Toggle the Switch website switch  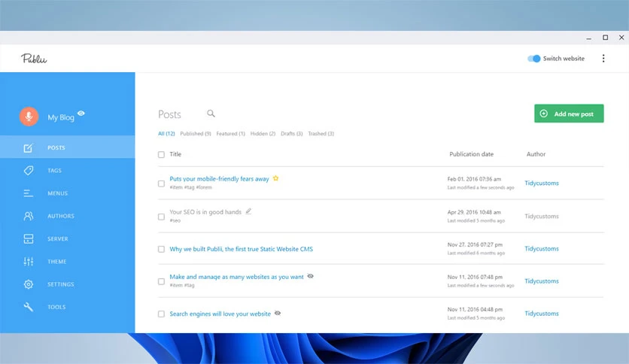click(534, 59)
